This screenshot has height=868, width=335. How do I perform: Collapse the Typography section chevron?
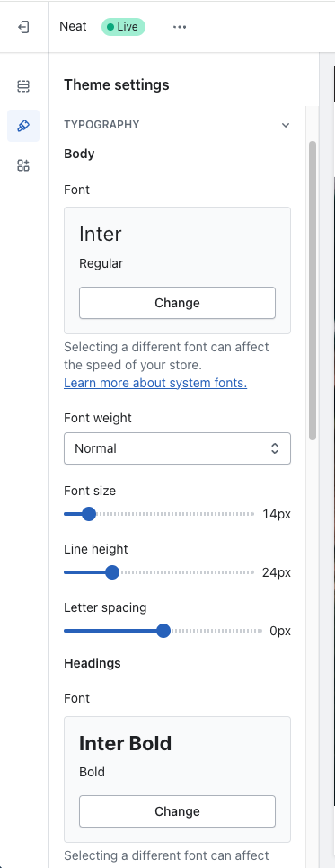[x=286, y=125]
